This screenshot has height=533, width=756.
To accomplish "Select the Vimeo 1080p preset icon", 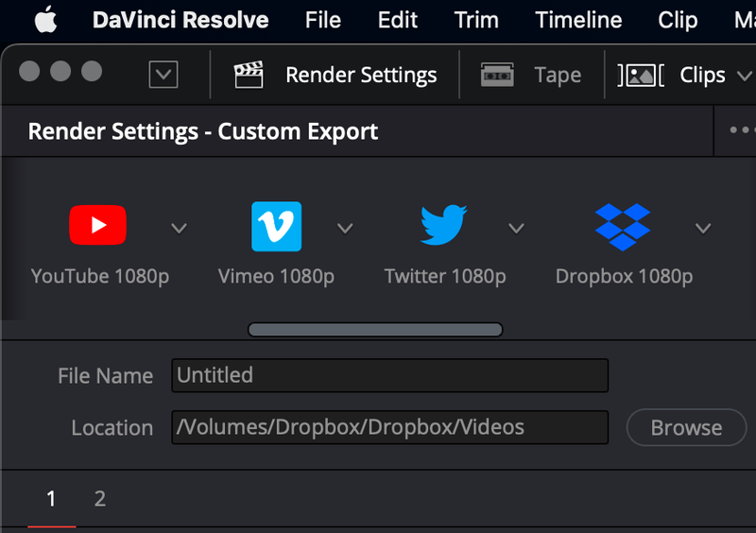I will click(x=276, y=227).
